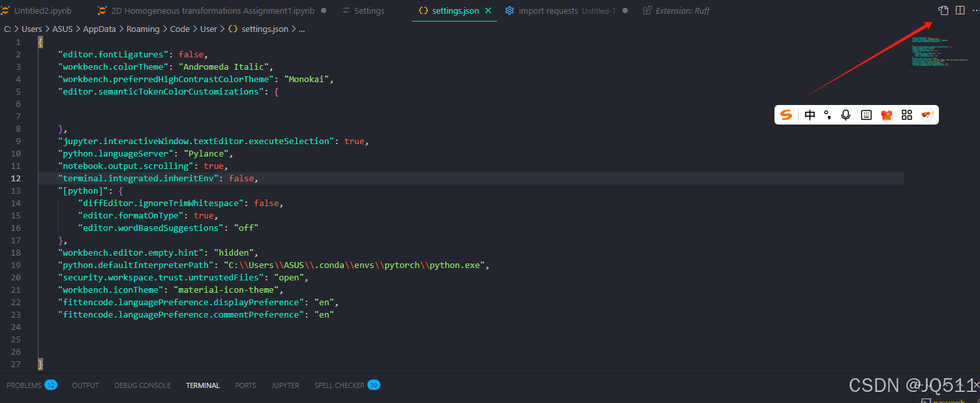
Task: Open the Sogou input toolbox grid icon
Action: pyautogui.click(x=907, y=115)
